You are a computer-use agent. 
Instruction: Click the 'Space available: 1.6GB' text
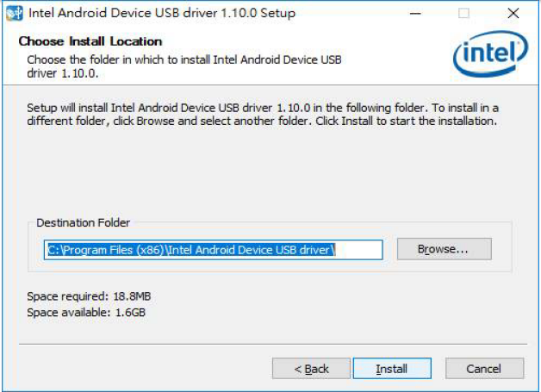86,312
